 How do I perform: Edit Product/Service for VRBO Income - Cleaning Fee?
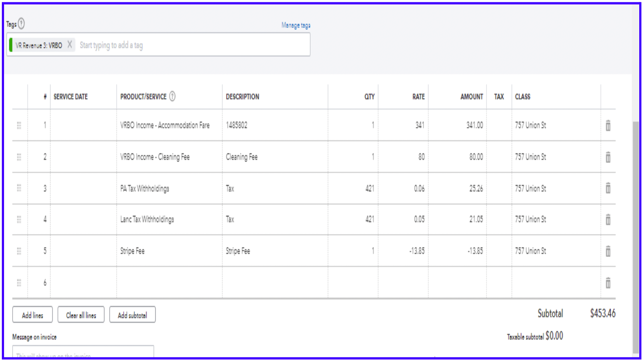tap(169, 157)
